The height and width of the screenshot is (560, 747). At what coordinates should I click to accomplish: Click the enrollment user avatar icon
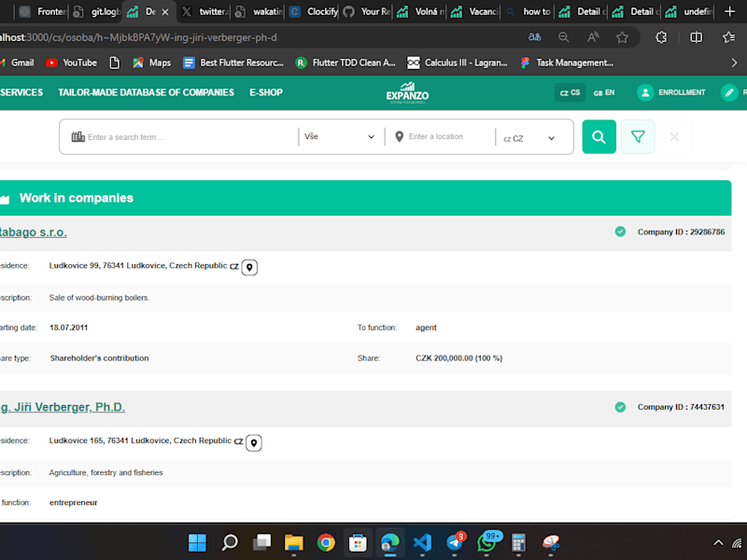point(645,92)
